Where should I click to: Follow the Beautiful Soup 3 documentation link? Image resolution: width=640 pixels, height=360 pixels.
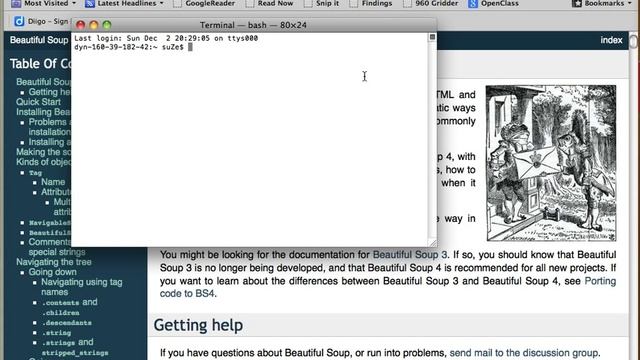click(x=409, y=255)
